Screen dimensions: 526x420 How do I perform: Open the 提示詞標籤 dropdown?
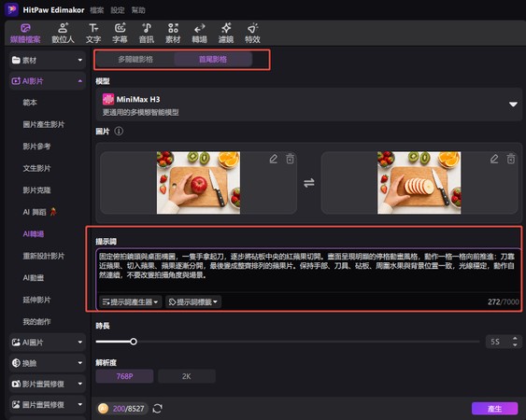pyautogui.click(x=193, y=302)
